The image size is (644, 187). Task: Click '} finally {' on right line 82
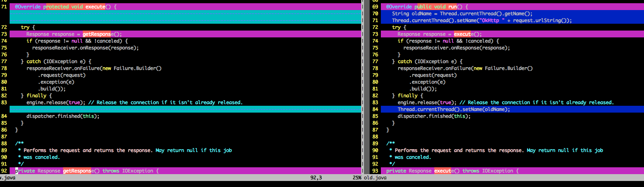[408, 96]
